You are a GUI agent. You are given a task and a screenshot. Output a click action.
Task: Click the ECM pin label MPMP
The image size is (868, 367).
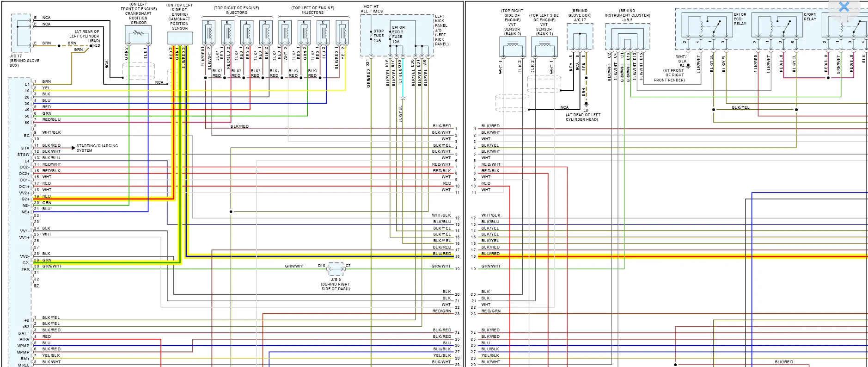coord(24,352)
